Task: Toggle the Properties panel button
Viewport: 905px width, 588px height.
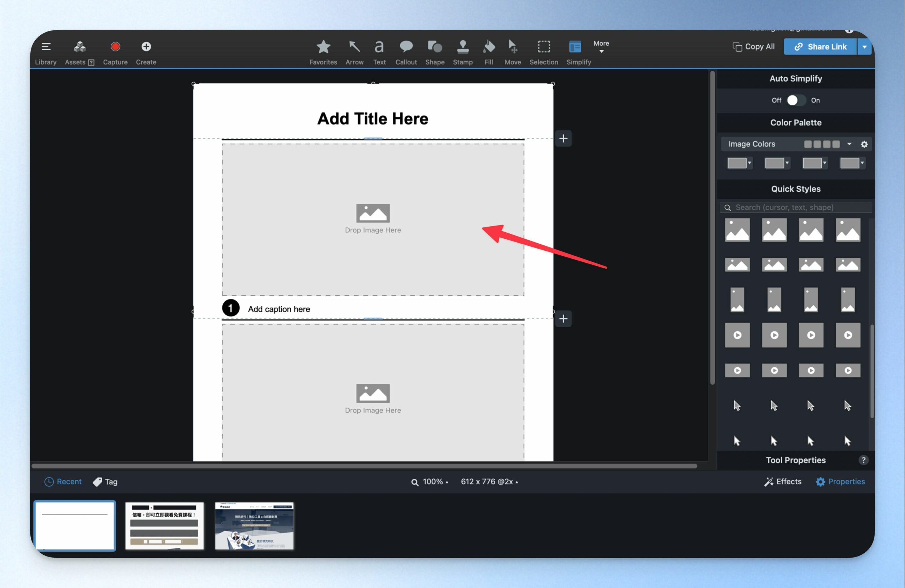Action: [840, 482]
